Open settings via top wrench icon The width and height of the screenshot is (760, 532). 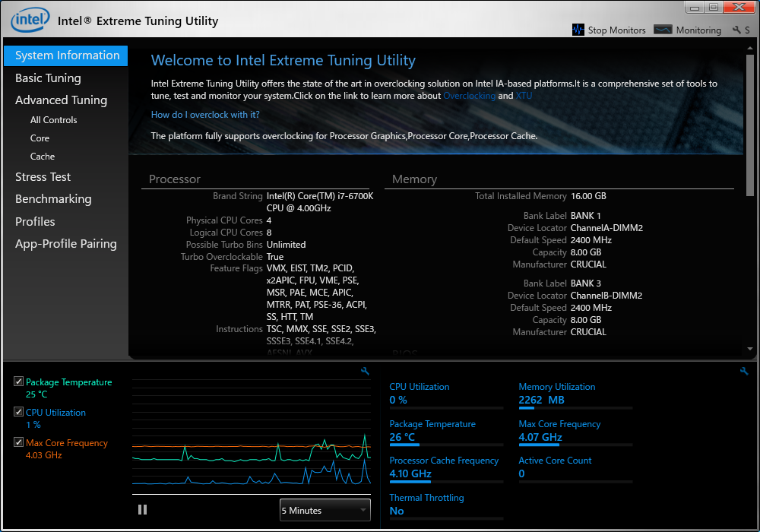736,30
